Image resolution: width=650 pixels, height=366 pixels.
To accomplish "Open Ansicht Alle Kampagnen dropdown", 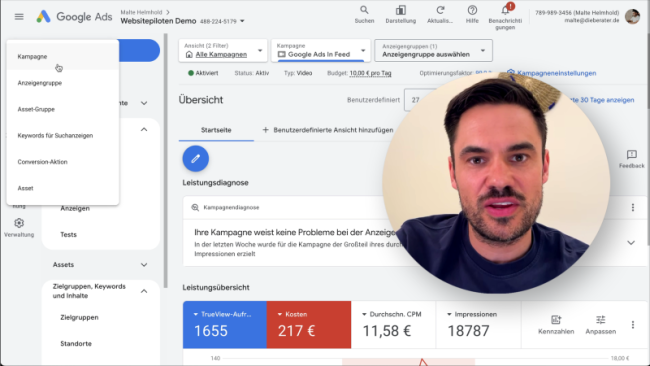I will [223, 51].
